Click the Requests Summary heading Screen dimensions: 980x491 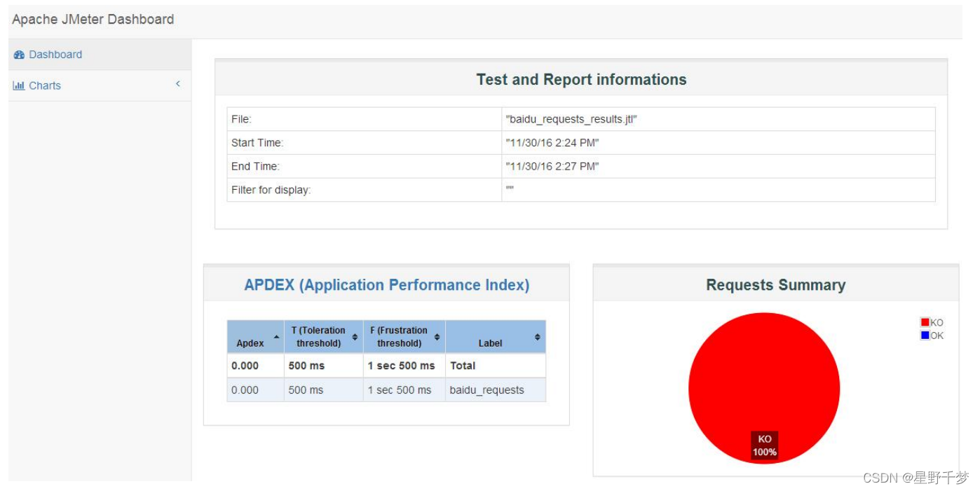(775, 285)
